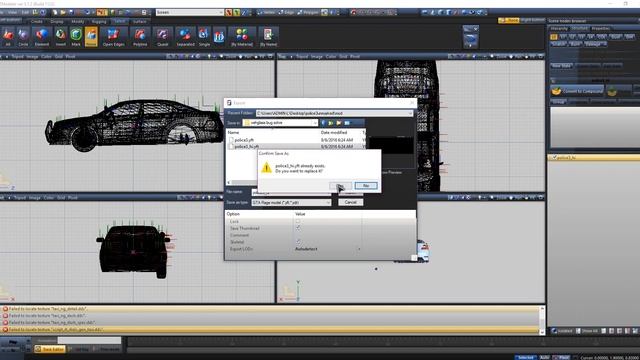The width and height of the screenshot is (640, 360).
Task: Switch to the Create tab
Action: click(36, 21)
